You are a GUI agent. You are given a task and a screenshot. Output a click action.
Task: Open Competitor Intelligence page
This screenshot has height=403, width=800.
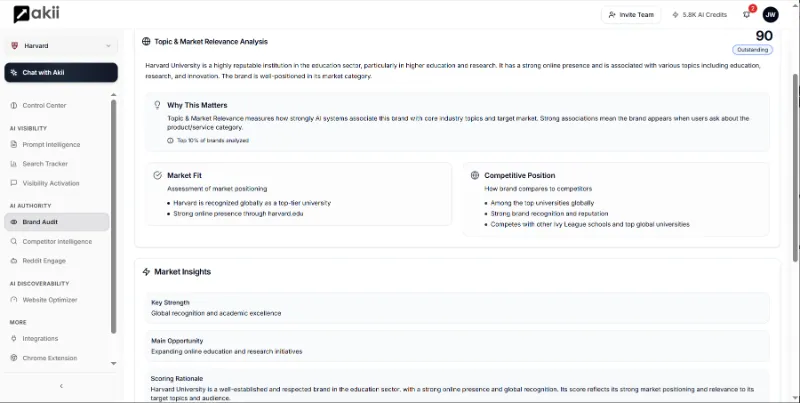pyautogui.click(x=57, y=241)
